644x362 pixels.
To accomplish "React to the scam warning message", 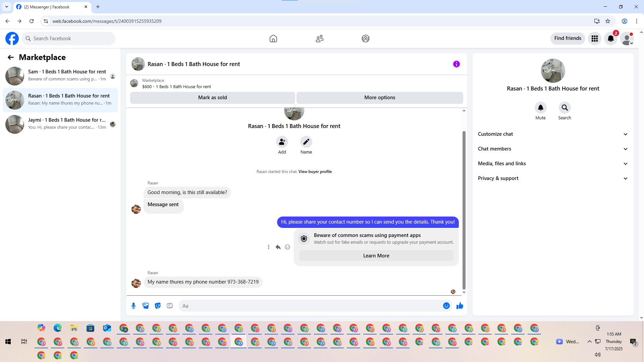I will coord(287,247).
